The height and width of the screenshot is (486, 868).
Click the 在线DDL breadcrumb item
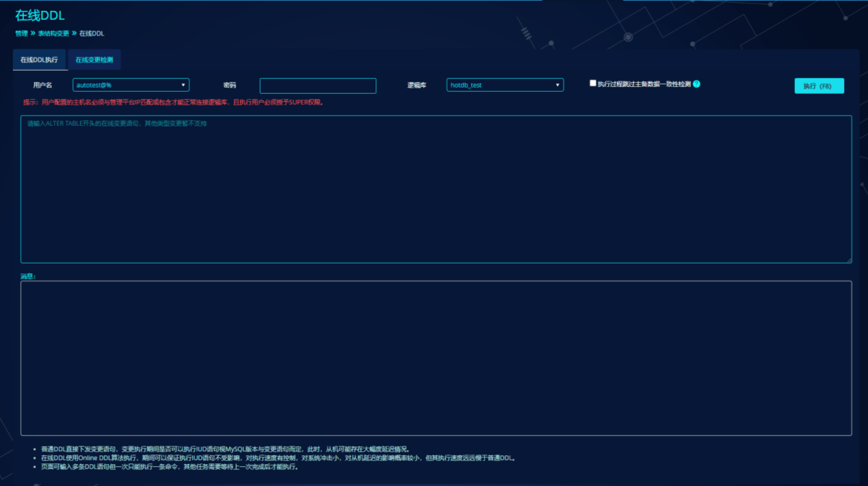click(92, 33)
